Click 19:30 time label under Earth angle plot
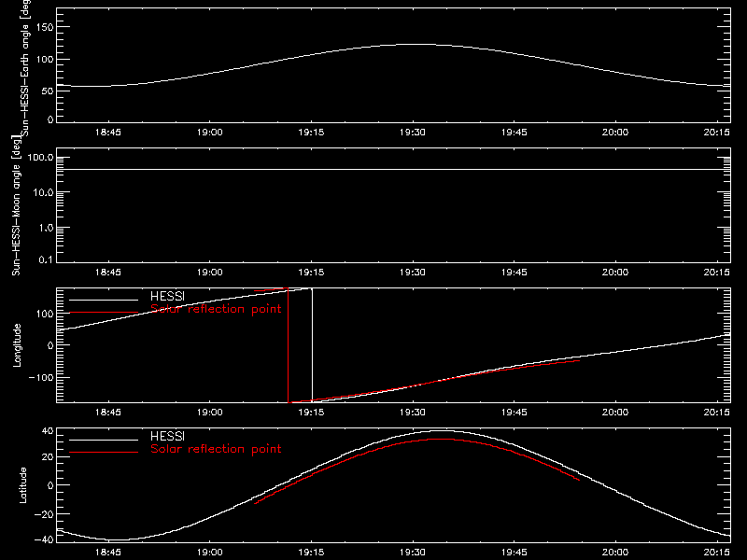The height and width of the screenshot is (560, 747). [x=413, y=133]
